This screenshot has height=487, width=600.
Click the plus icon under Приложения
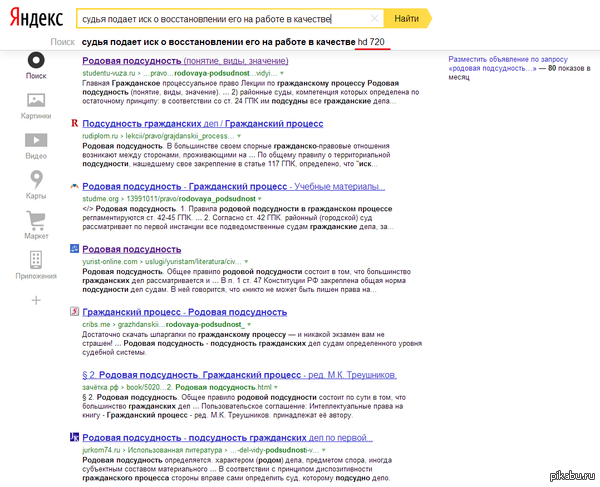coord(36,300)
